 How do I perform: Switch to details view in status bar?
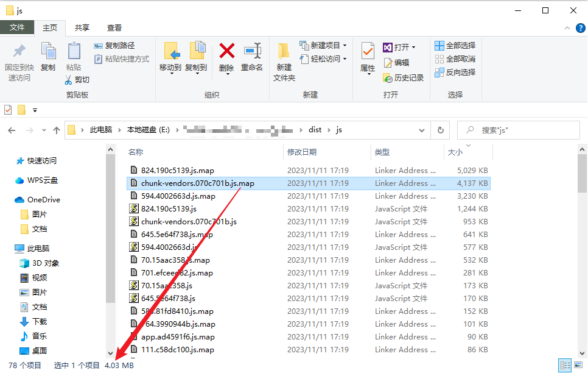pos(565,365)
